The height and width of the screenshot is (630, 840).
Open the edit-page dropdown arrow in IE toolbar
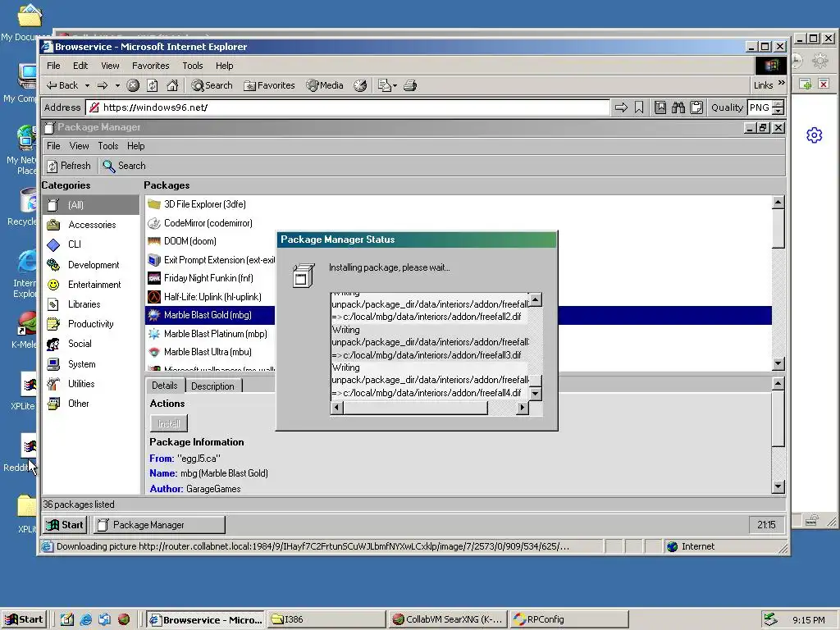pyautogui.click(x=395, y=85)
